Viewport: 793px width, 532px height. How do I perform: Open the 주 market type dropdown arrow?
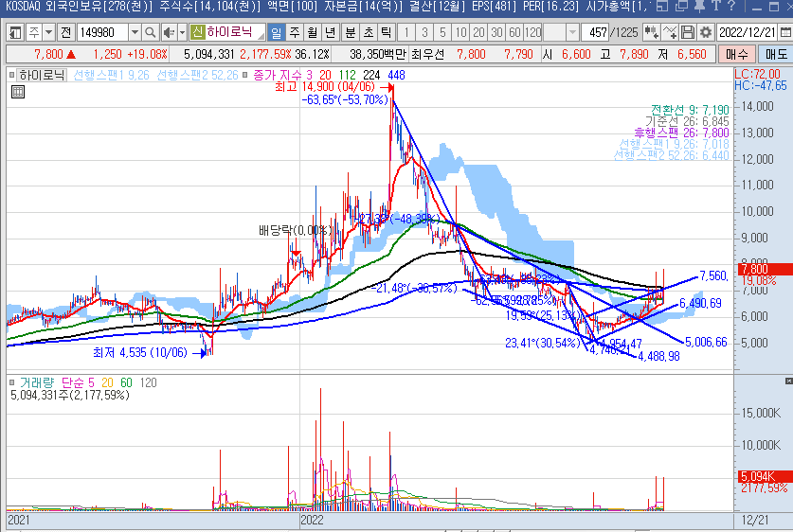tap(48, 33)
